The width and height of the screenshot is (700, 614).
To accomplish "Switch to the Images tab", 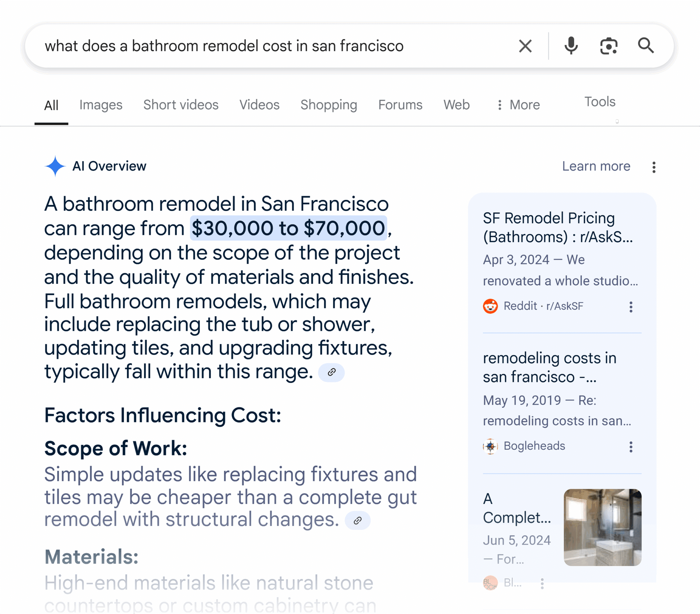I will pos(101,105).
